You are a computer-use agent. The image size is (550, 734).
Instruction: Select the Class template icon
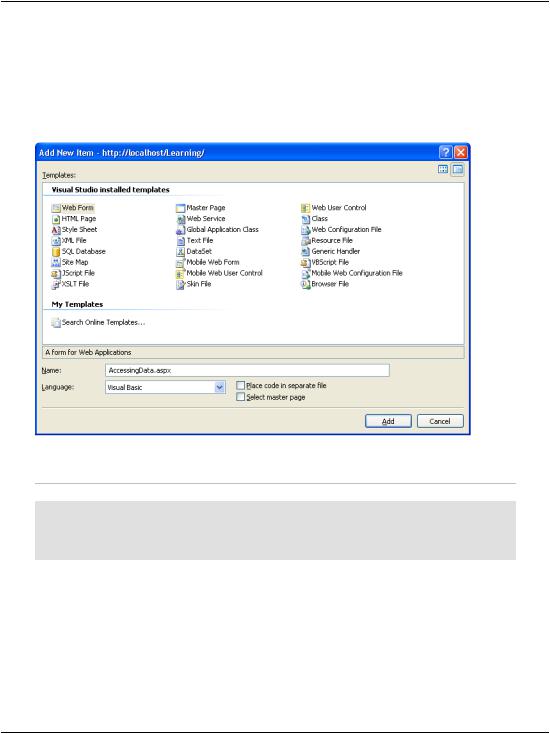(306, 219)
